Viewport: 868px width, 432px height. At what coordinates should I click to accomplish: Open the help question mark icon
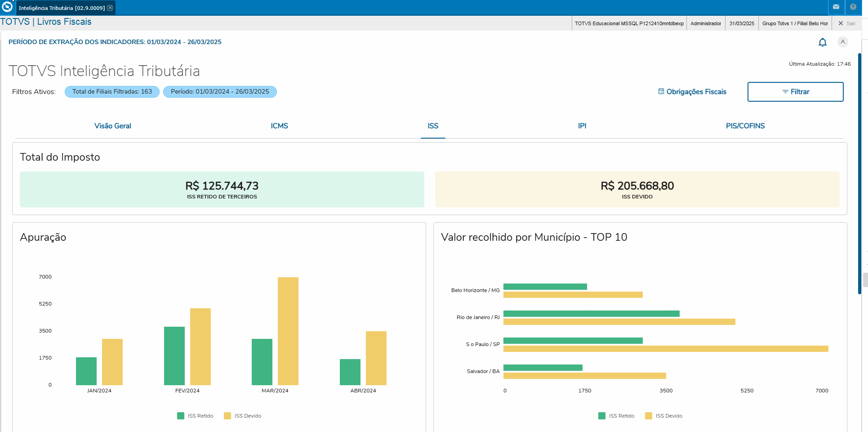point(853,7)
